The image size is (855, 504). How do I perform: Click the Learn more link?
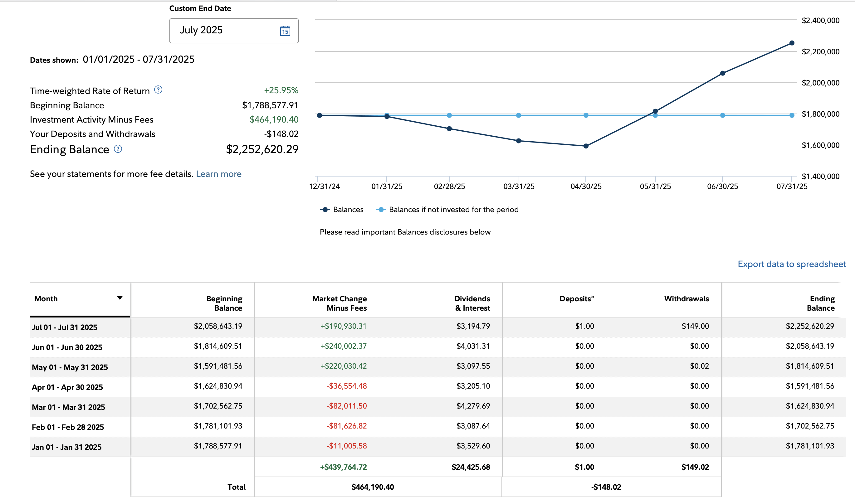pos(218,174)
